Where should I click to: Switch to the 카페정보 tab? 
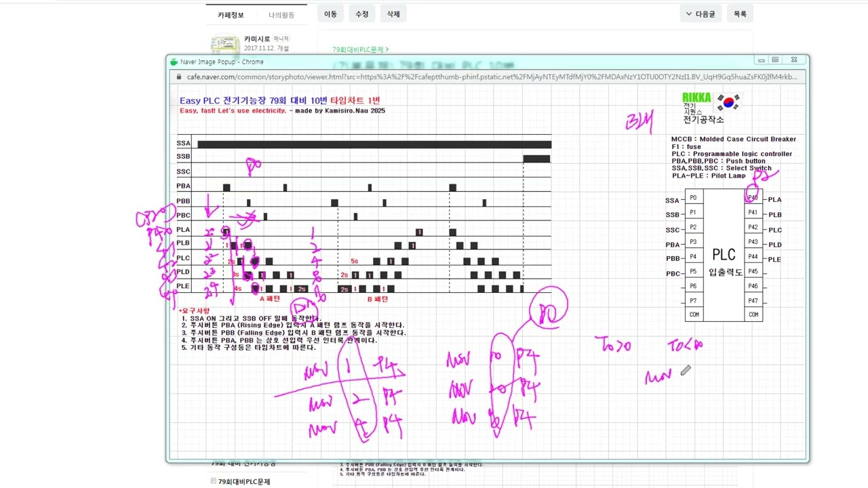point(231,14)
